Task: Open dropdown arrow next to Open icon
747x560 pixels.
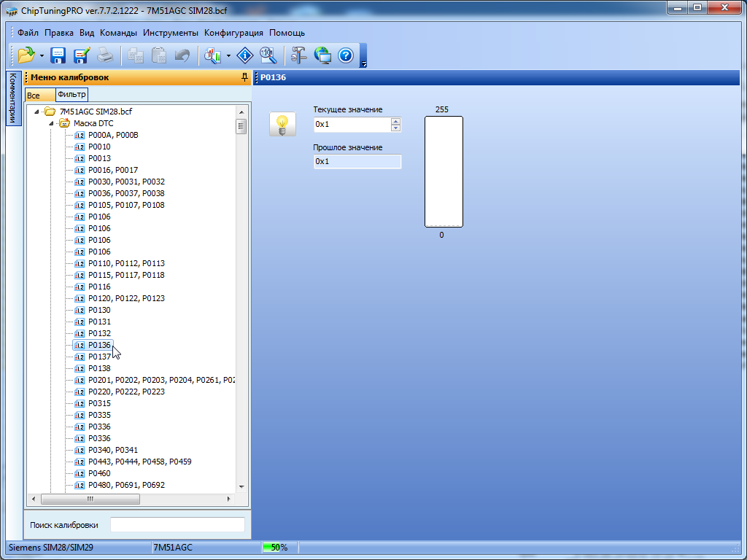Action: (x=42, y=56)
